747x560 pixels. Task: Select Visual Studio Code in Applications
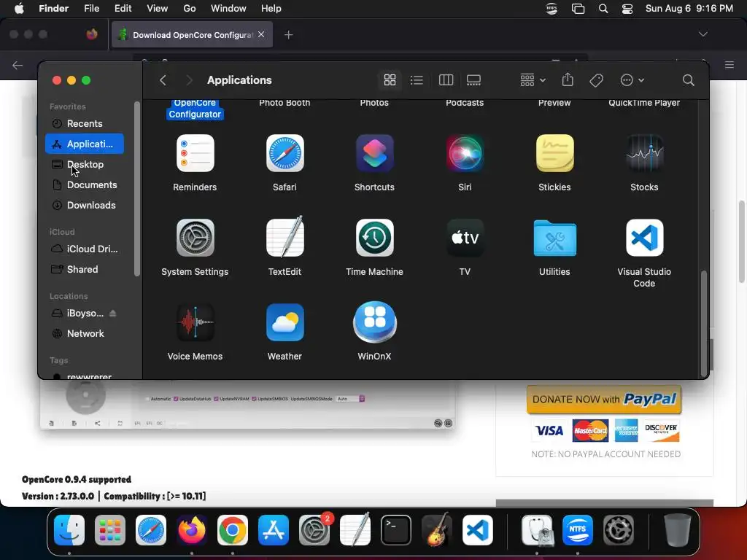644,238
